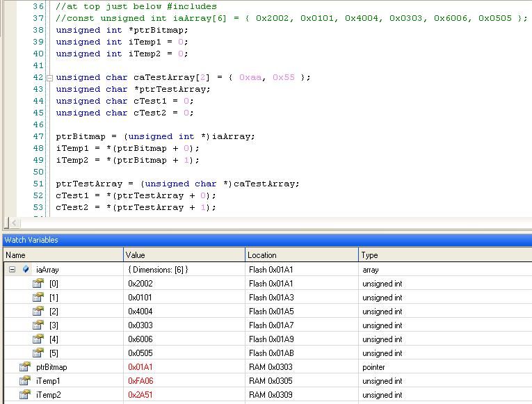Click the { Dimensions: [6] } value
The height and width of the screenshot is (404, 532).
coord(158,270)
